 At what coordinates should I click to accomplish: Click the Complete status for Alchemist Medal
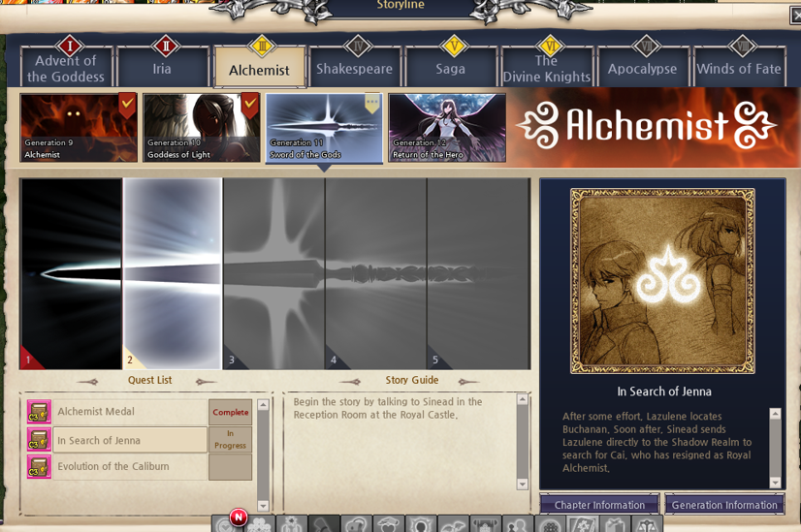pyautogui.click(x=231, y=412)
